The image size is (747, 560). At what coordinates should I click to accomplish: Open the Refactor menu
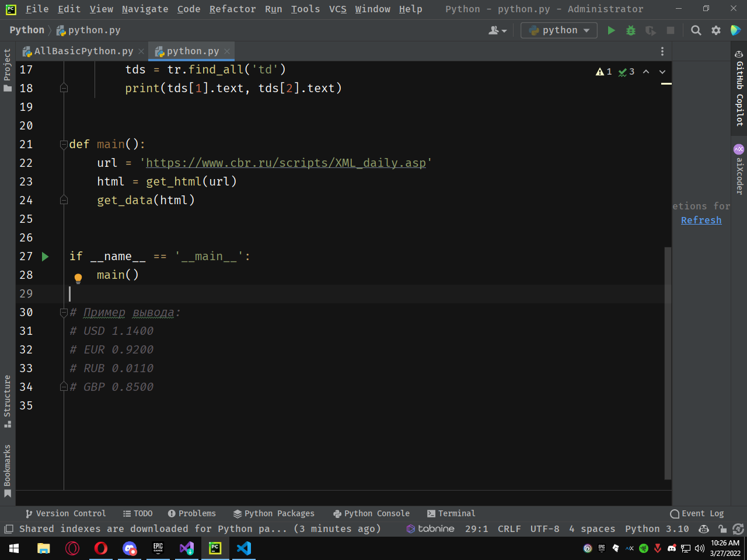point(232,9)
